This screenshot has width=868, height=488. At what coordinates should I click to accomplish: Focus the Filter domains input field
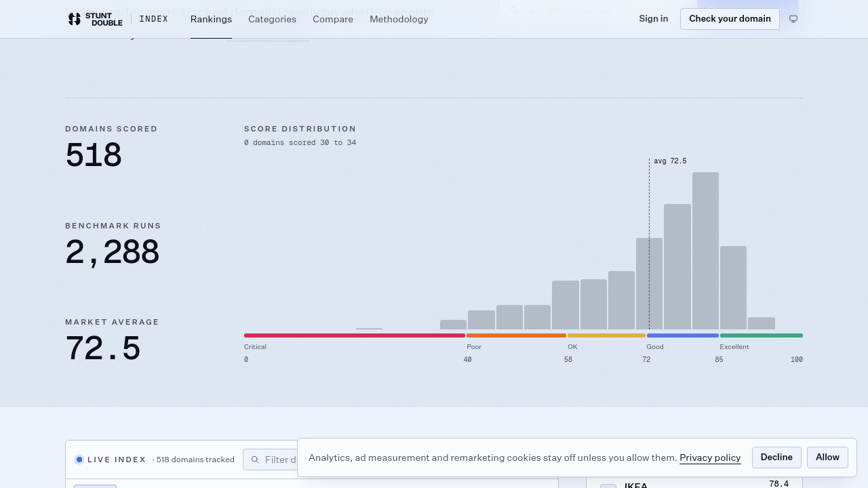[271, 460]
